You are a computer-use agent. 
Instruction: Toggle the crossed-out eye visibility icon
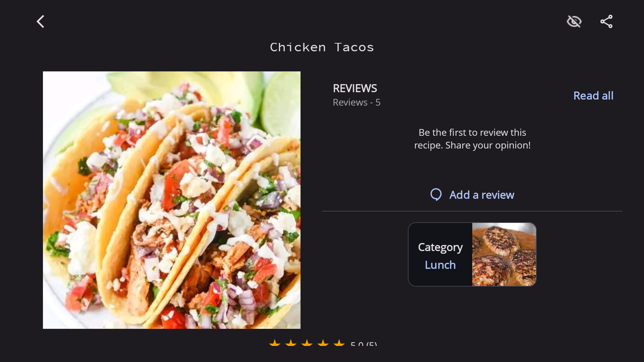click(x=574, y=21)
